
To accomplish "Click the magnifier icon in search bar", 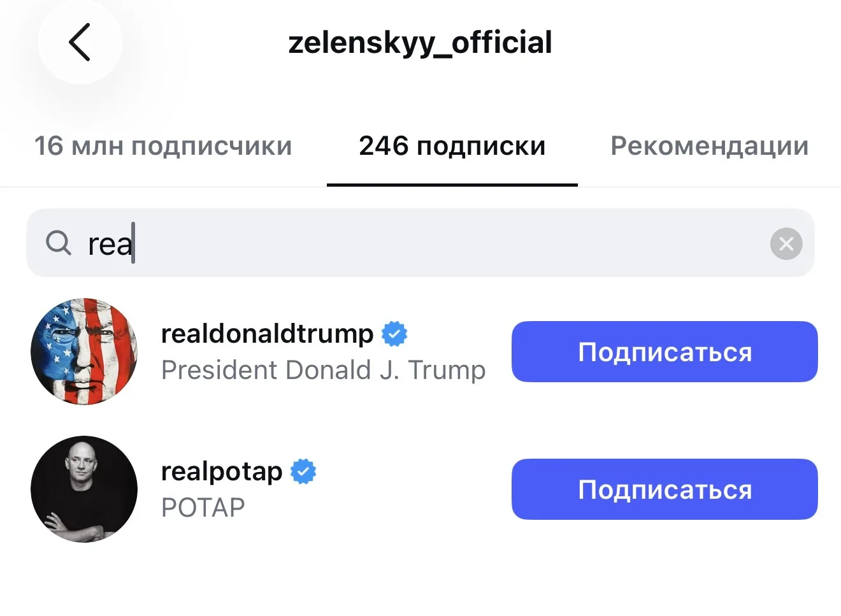I will point(59,243).
